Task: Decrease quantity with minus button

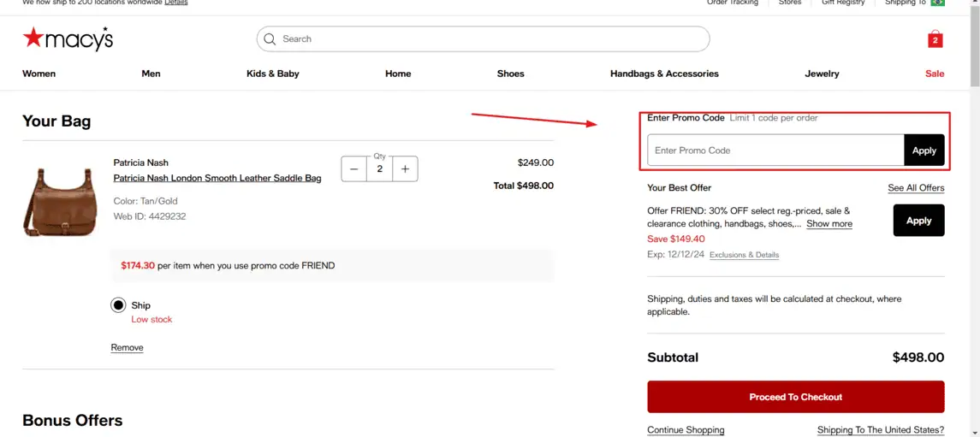Action: tap(354, 168)
